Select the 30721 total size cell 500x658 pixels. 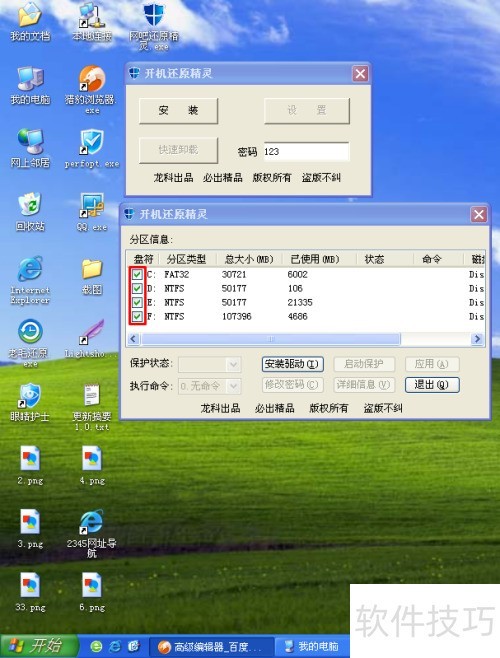coord(234,274)
